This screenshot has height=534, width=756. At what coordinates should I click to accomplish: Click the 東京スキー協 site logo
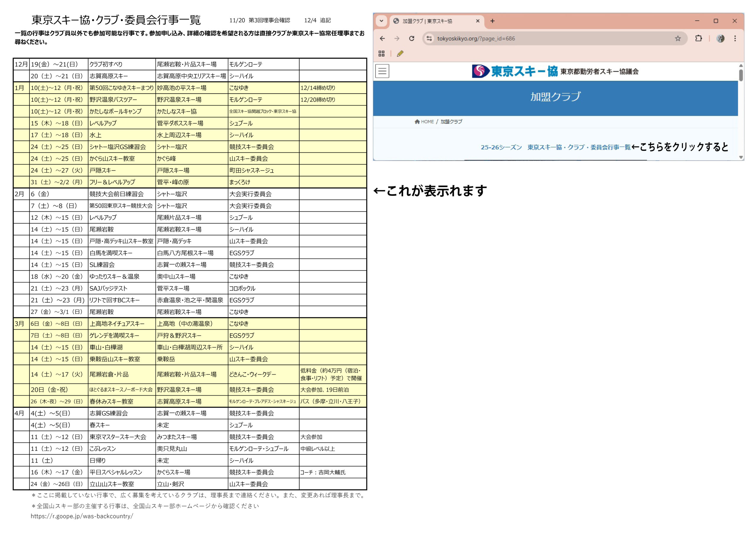[x=515, y=71]
